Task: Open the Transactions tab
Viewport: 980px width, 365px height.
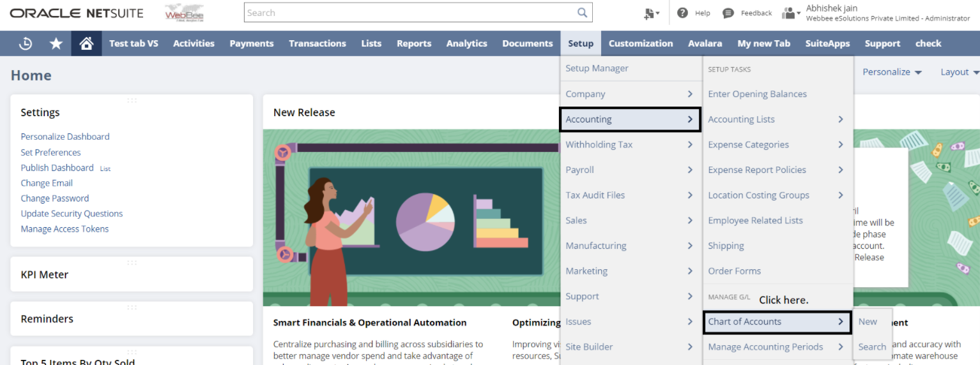Action: point(317,43)
